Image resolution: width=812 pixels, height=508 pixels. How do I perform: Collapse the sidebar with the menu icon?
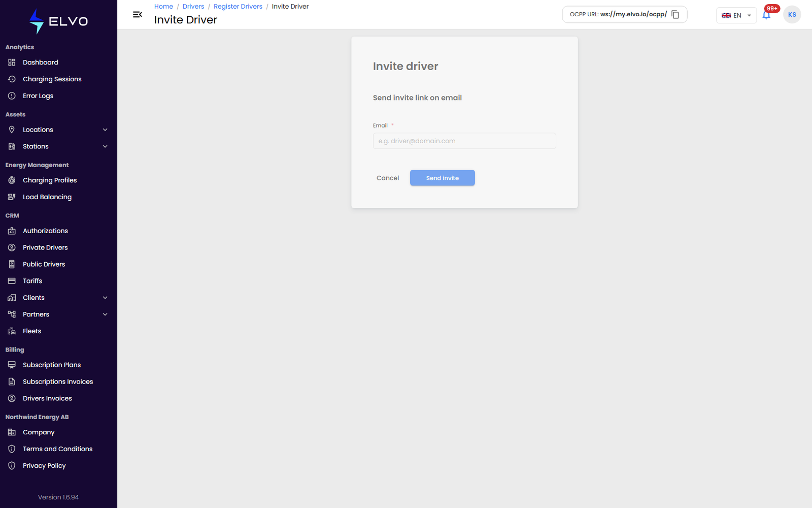pyautogui.click(x=137, y=15)
